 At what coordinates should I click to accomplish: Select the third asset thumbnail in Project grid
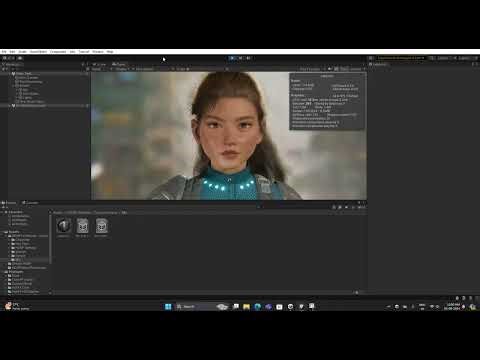(x=101, y=226)
